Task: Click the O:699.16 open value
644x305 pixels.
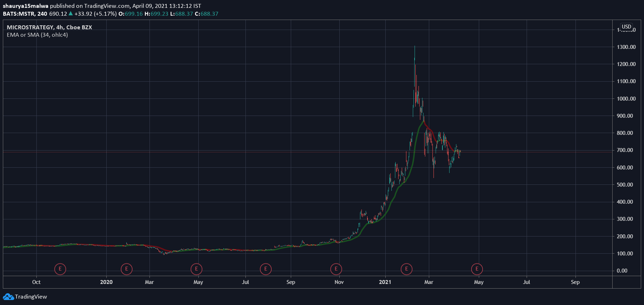Action: click(x=131, y=14)
